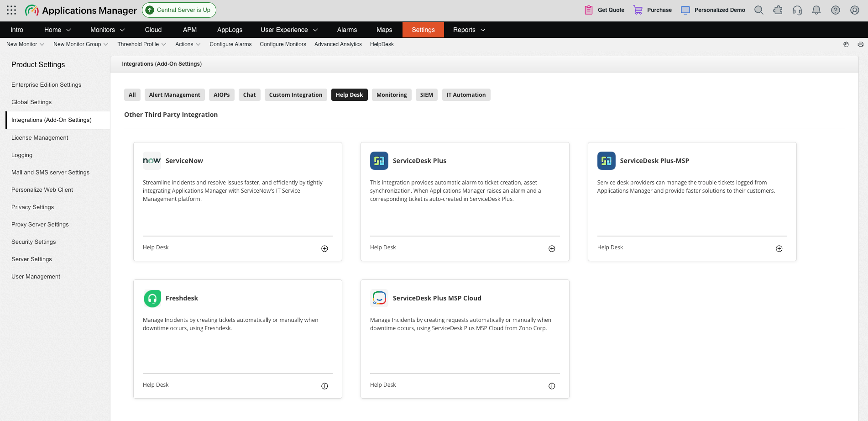Image resolution: width=868 pixels, height=421 pixels.
Task: Click the Purchase cart icon
Action: click(638, 10)
